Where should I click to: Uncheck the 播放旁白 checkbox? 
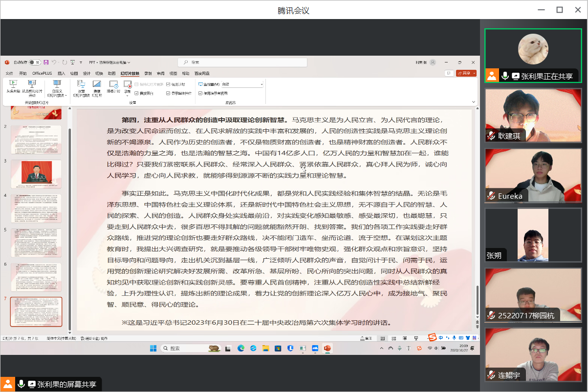(137, 93)
